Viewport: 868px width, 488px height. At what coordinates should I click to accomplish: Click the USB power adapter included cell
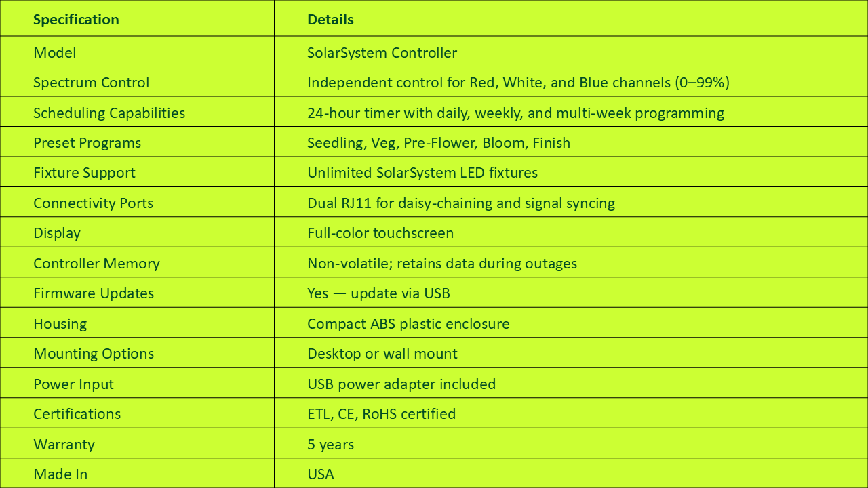(401, 384)
